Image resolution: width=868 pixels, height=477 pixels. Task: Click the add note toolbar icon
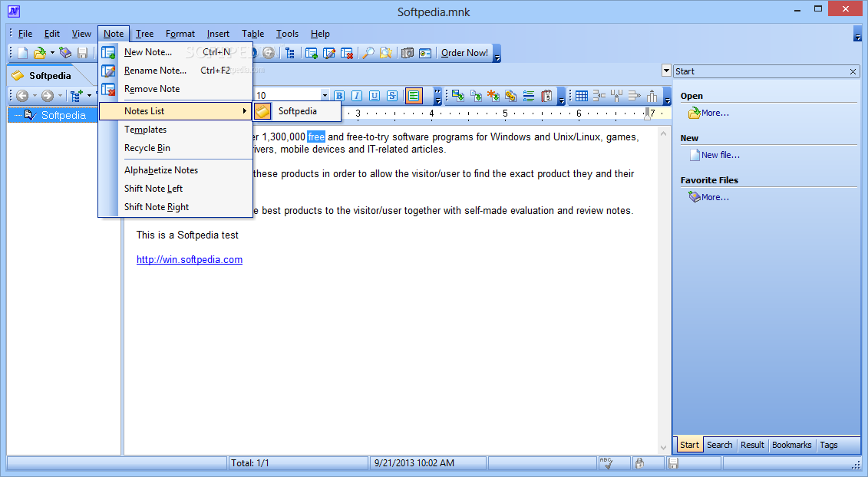(312, 53)
